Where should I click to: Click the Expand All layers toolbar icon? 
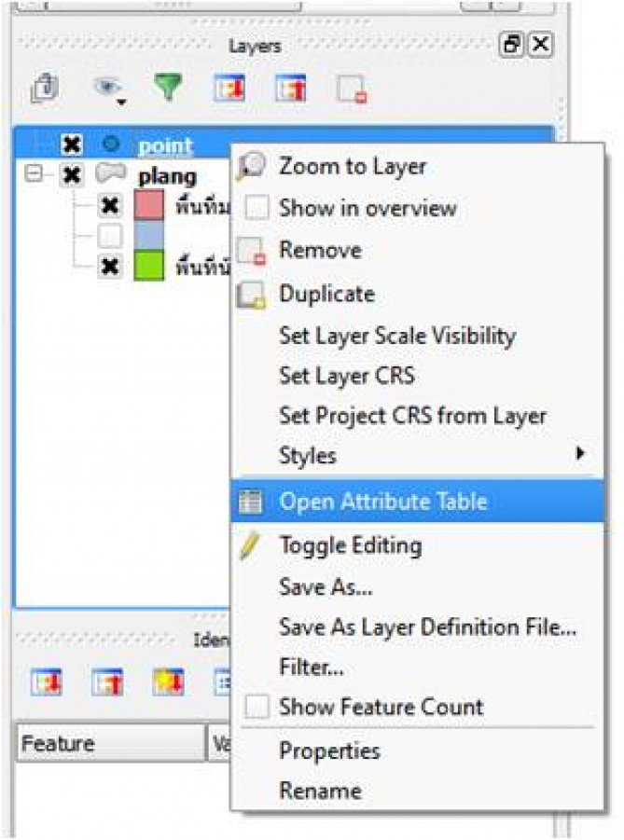coord(229,88)
